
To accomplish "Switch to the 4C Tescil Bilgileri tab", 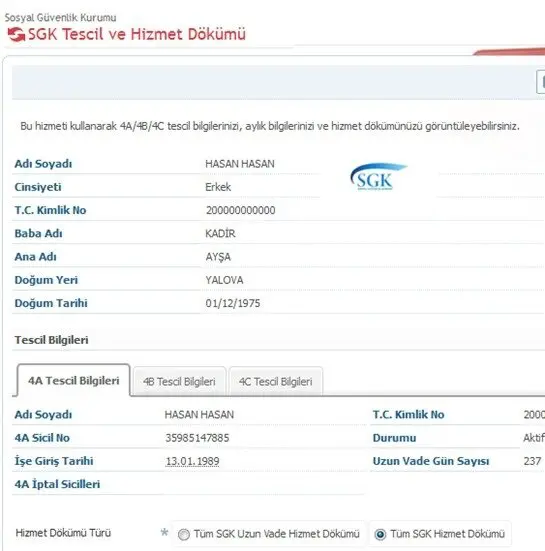I will click(275, 382).
